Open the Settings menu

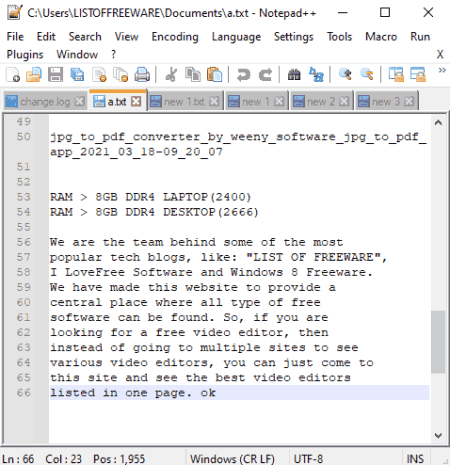click(294, 36)
